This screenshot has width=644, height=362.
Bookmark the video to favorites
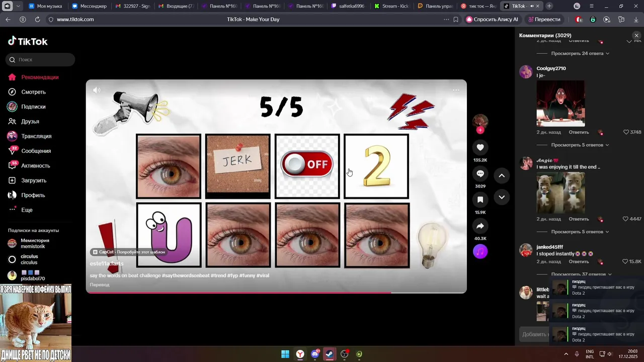point(480,200)
